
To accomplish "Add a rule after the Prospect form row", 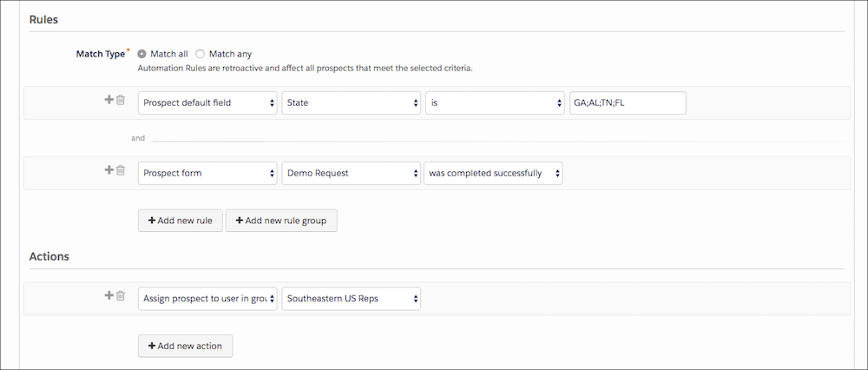I will pyautogui.click(x=109, y=170).
